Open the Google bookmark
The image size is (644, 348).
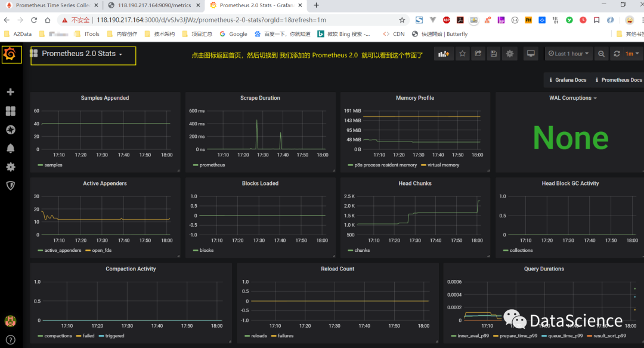[x=233, y=34]
